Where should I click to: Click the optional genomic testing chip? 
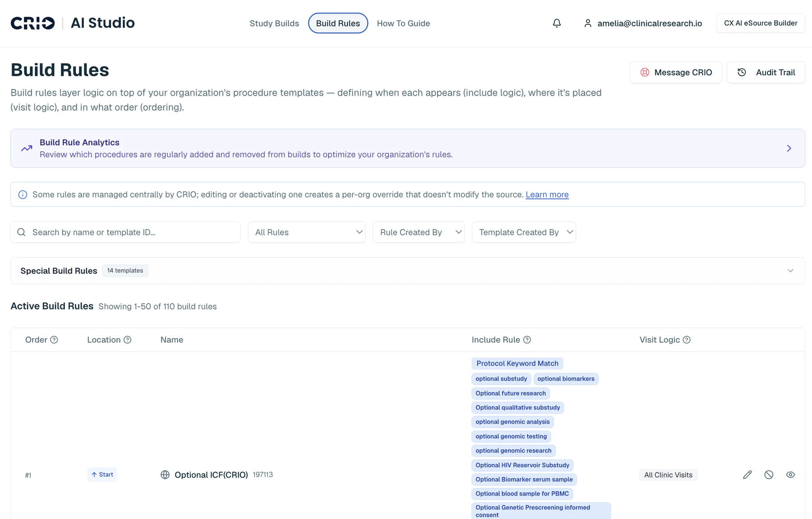click(511, 436)
